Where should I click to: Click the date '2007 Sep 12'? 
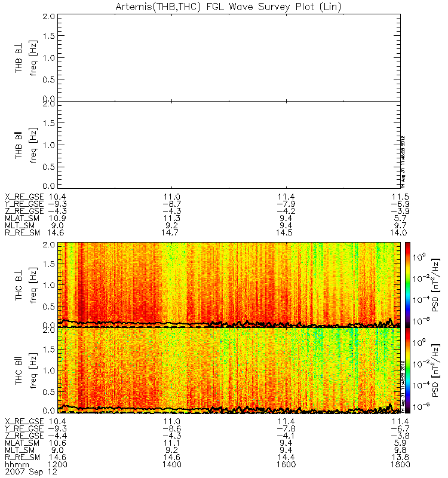click(x=31, y=471)
